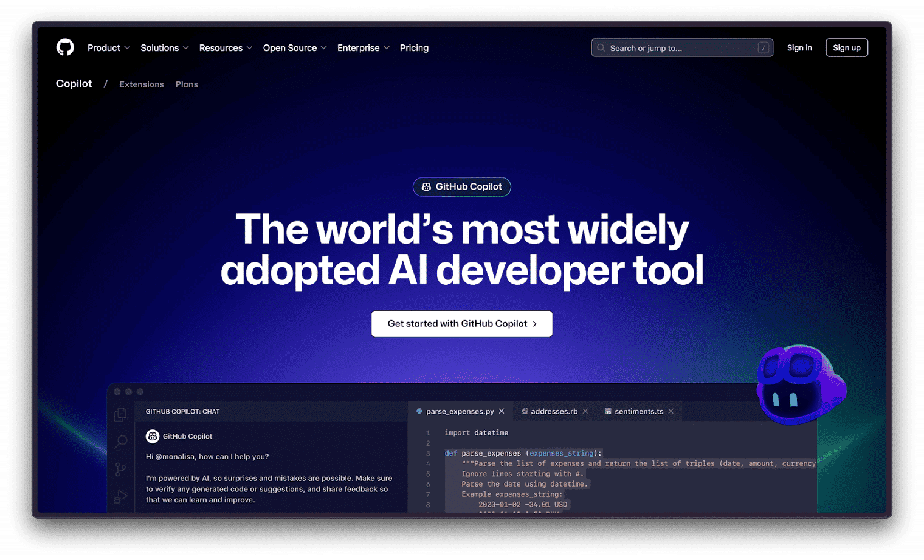The width and height of the screenshot is (924, 560).
Task: Open the Explorer files icon in editor sidebar
Action: (120, 414)
